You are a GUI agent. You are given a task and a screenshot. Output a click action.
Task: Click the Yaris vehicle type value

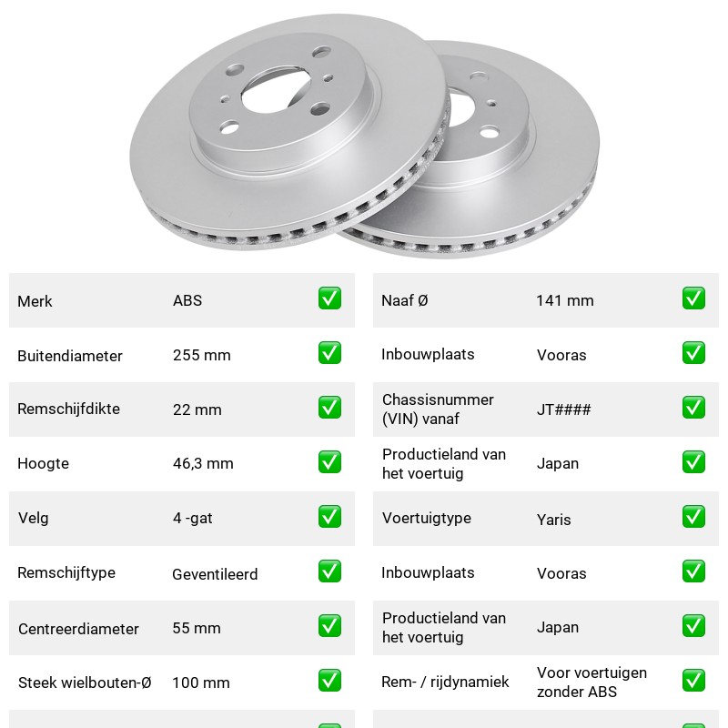point(553,520)
